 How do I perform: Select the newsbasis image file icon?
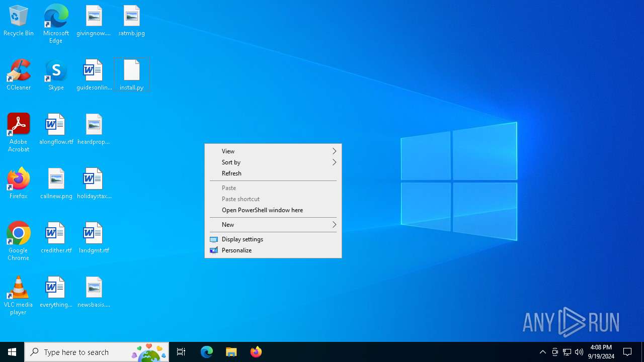94,293
